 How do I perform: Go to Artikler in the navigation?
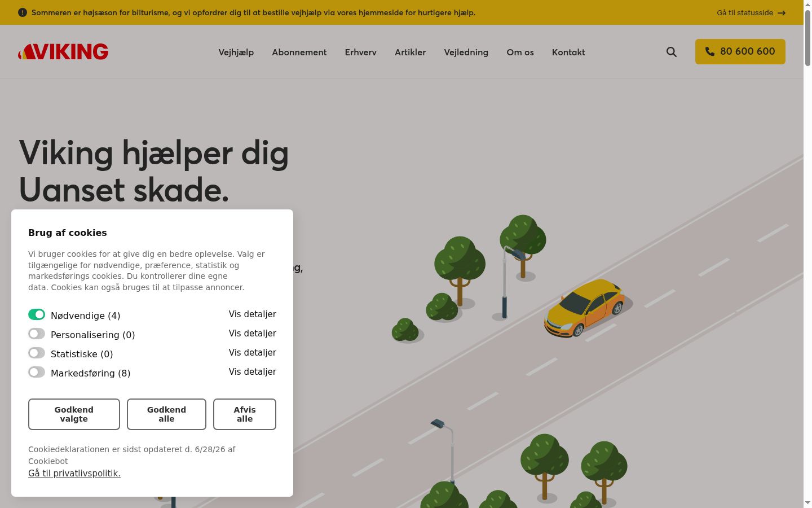[410, 52]
